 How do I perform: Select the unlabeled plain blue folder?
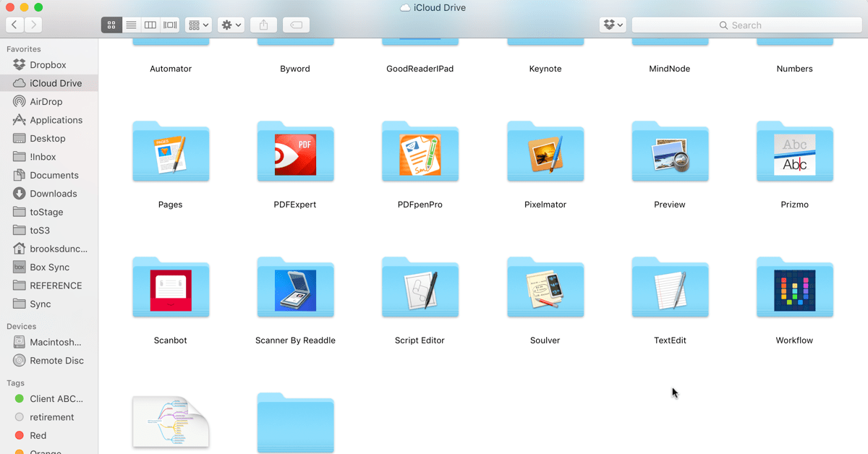pyautogui.click(x=295, y=423)
